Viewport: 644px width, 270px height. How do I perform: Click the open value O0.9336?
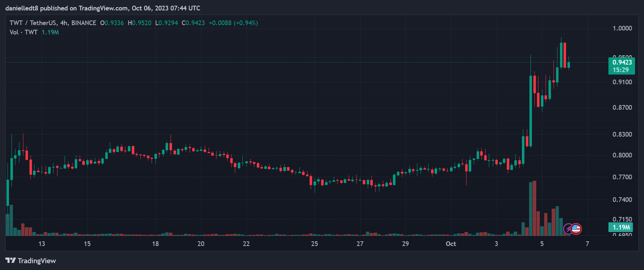coord(112,23)
